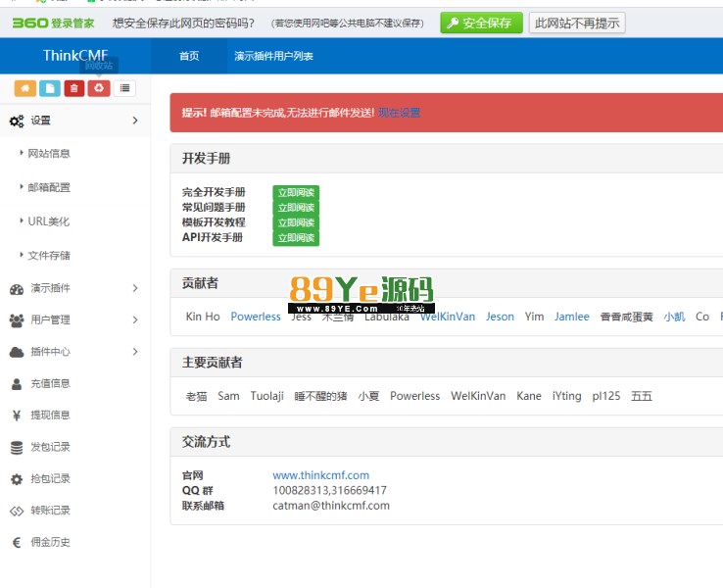The image size is (723, 588).
Task: Click contributor link Jeson
Action: 500,317
